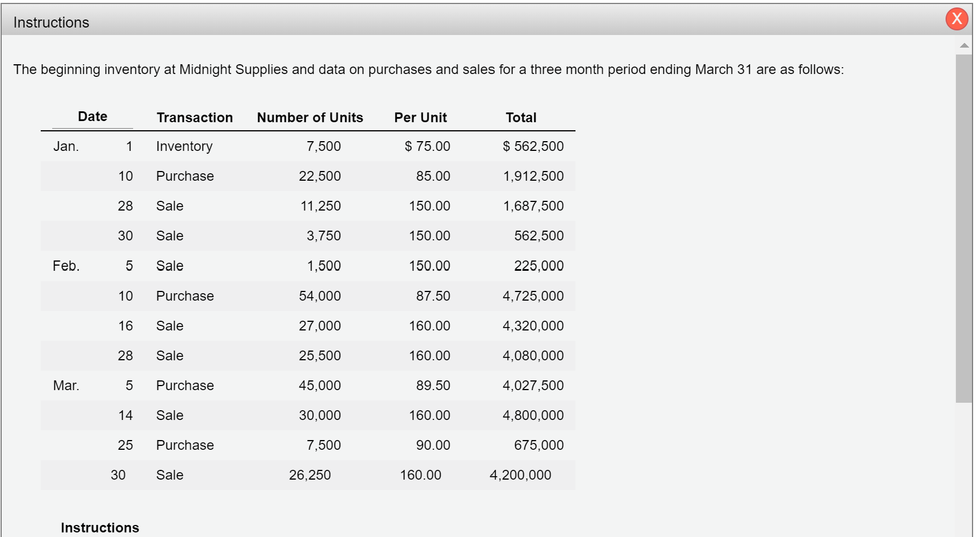Select the 22,500 units cell
Viewport: 980px width, 537px height.
[x=320, y=176]
